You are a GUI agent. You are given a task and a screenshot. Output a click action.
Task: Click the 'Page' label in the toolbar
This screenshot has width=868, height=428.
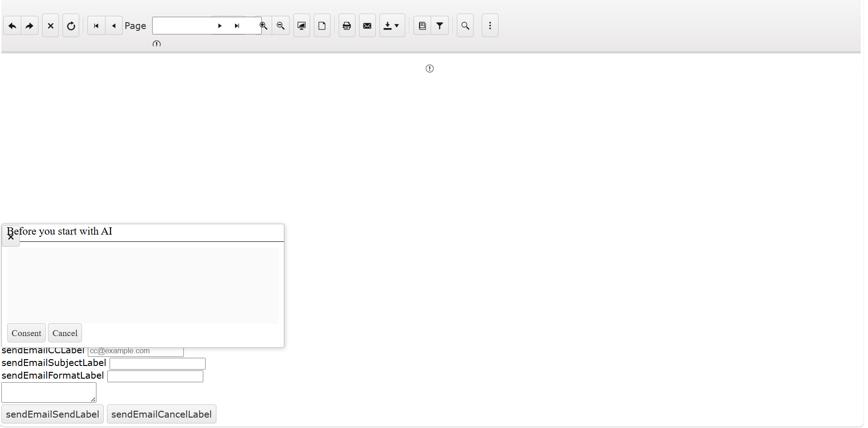135,26
